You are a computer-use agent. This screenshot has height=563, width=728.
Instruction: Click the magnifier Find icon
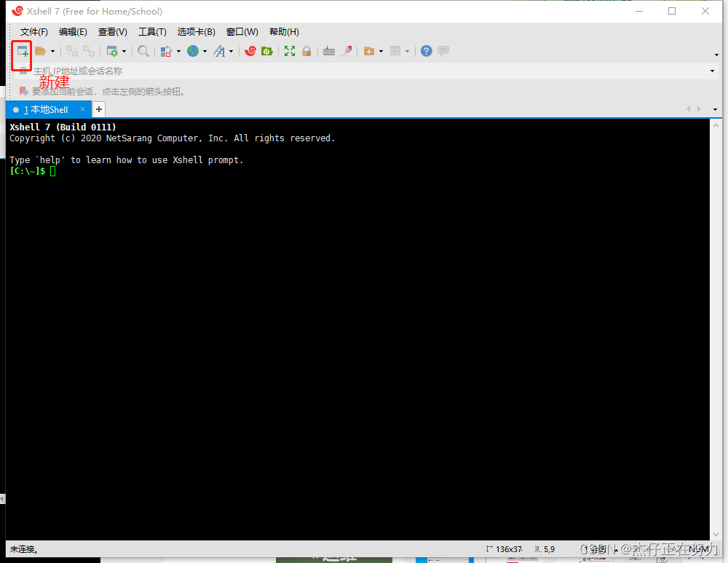[x=143, y=51]
